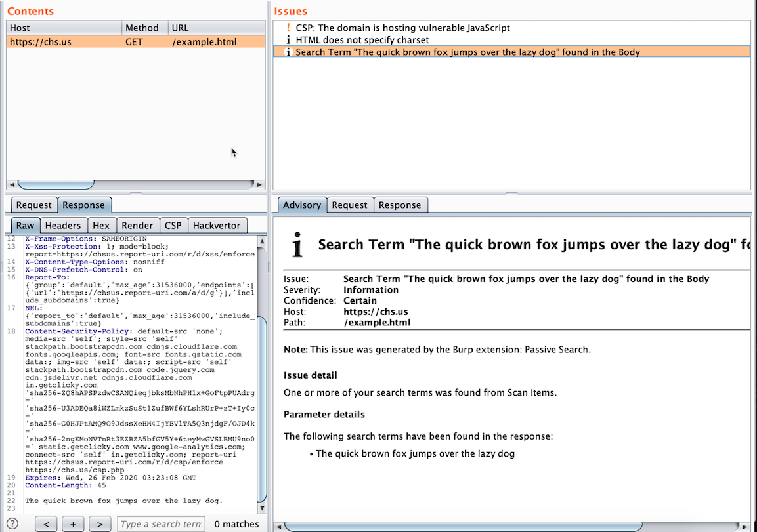Click right arrow of Contents horizontal scrollbar

(260, 185)
